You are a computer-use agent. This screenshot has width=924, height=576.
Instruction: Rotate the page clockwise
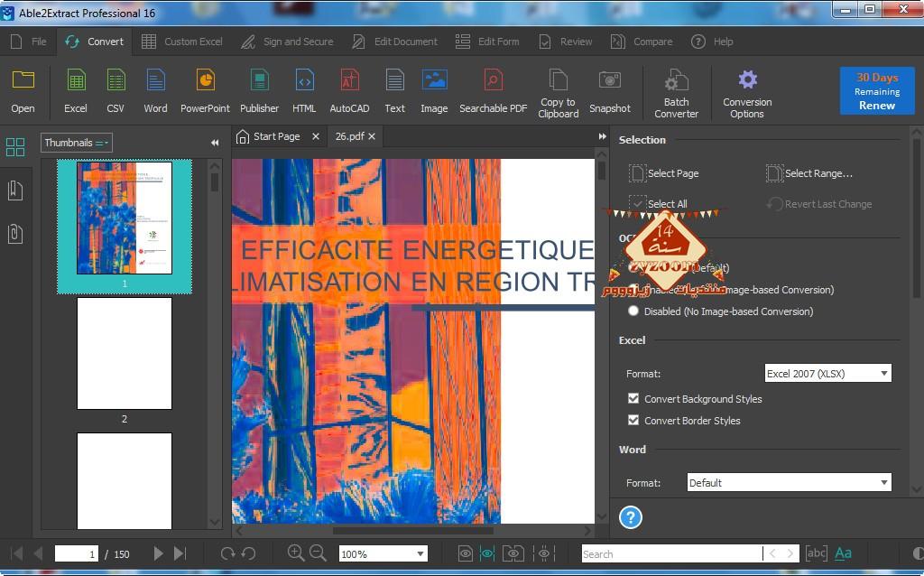[x=226, y=553]
